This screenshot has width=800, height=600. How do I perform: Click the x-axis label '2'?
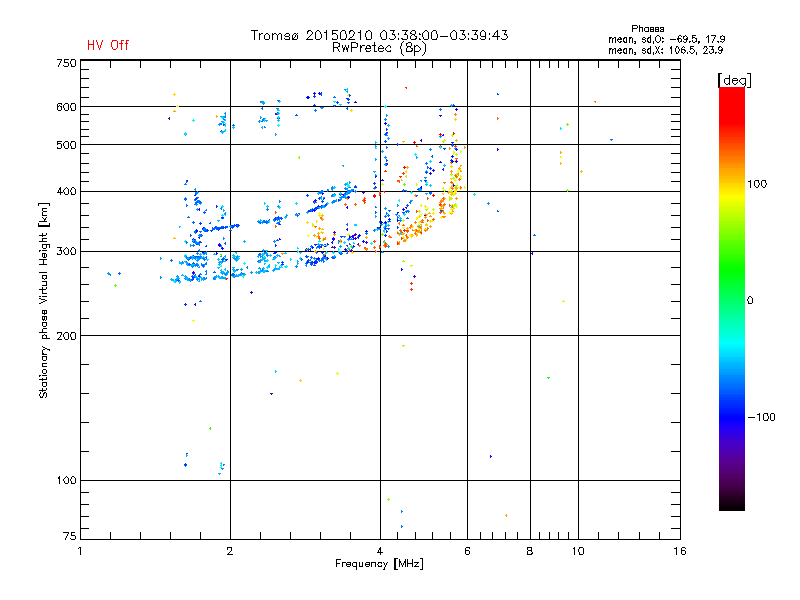[x=230, y=551]
